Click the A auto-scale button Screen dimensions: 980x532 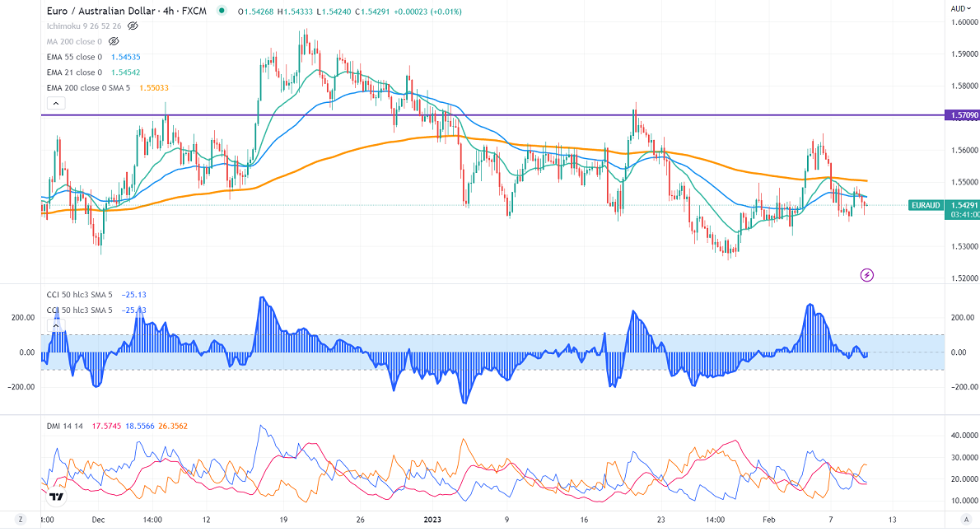(966, 520)
